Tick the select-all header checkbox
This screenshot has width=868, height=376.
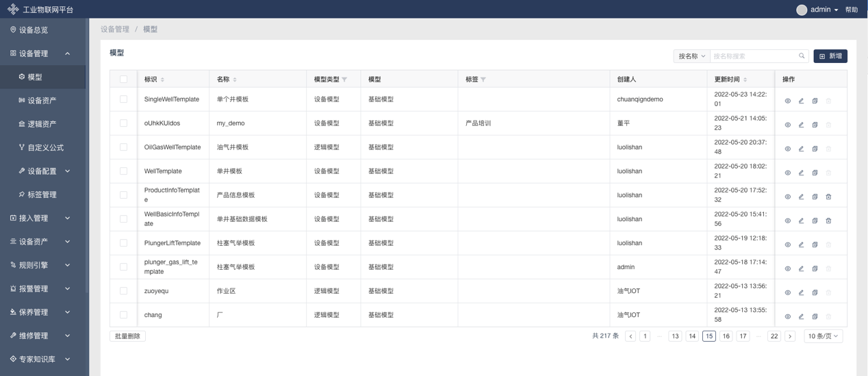123,79
